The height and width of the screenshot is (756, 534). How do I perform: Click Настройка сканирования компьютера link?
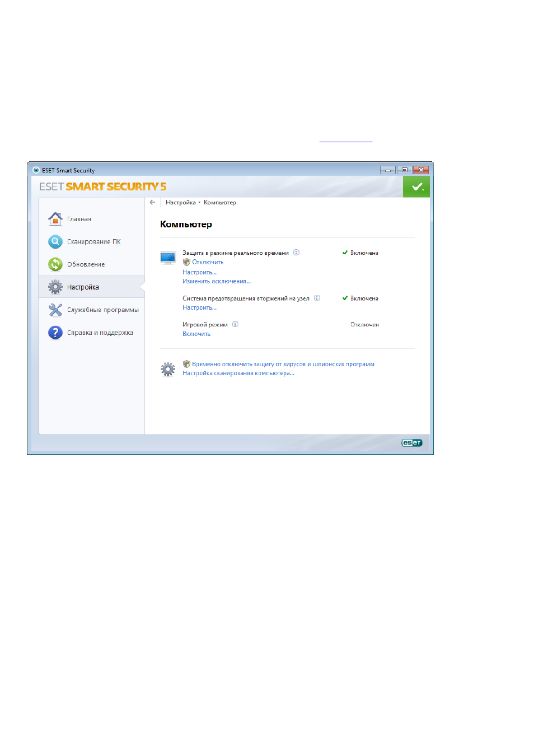[x=238, y=373]
